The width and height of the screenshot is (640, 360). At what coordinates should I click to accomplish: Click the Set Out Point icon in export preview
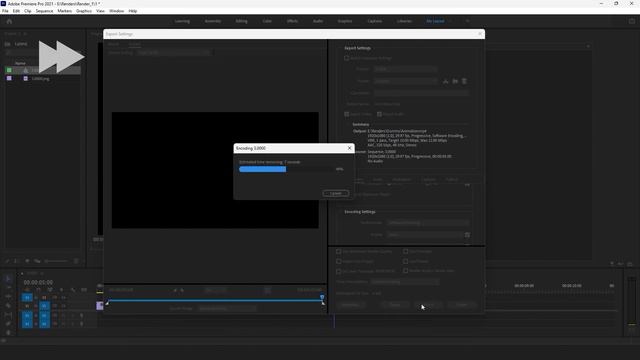[182, 290]
